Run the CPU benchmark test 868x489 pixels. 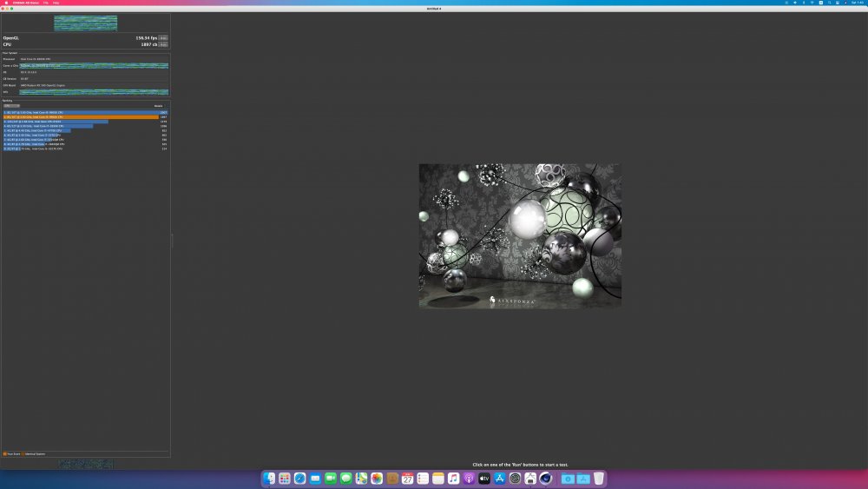point(163,44)
